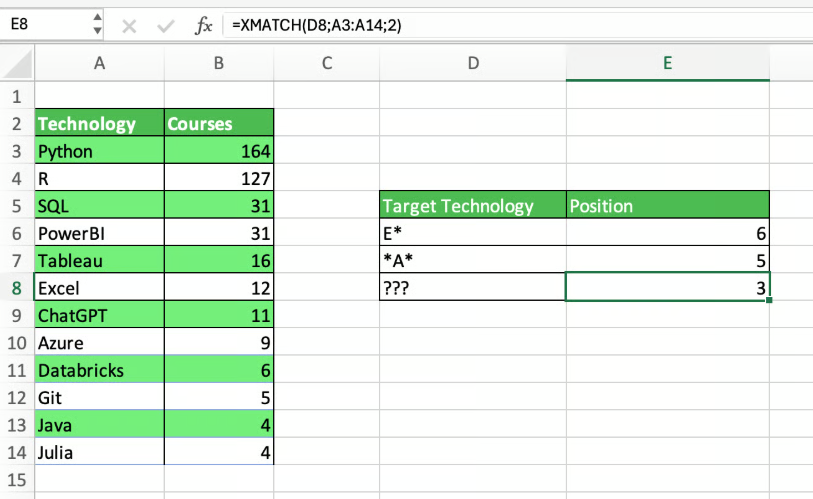This screenshot has height=499, width=813.
Task: Select column B header
Action: point(218,64)
